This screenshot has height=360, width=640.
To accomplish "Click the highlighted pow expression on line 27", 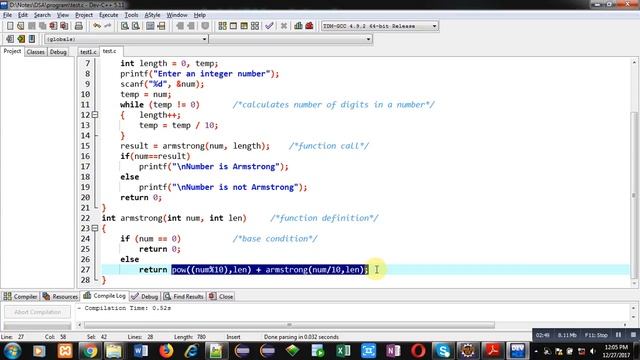I will (269, 269).
